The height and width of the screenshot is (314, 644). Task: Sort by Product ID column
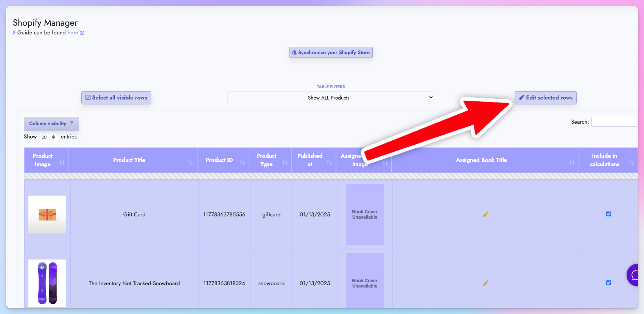tap(223, 160)
